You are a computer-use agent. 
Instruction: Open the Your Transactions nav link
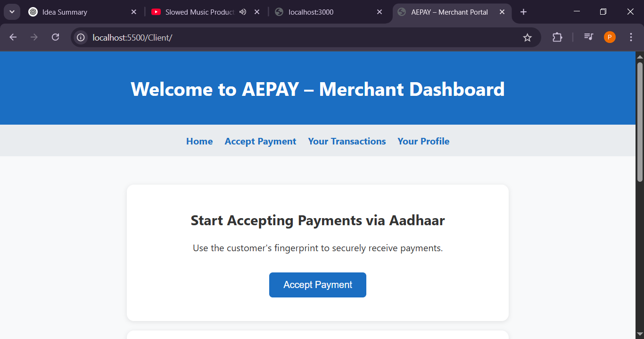tap(347, 141)
